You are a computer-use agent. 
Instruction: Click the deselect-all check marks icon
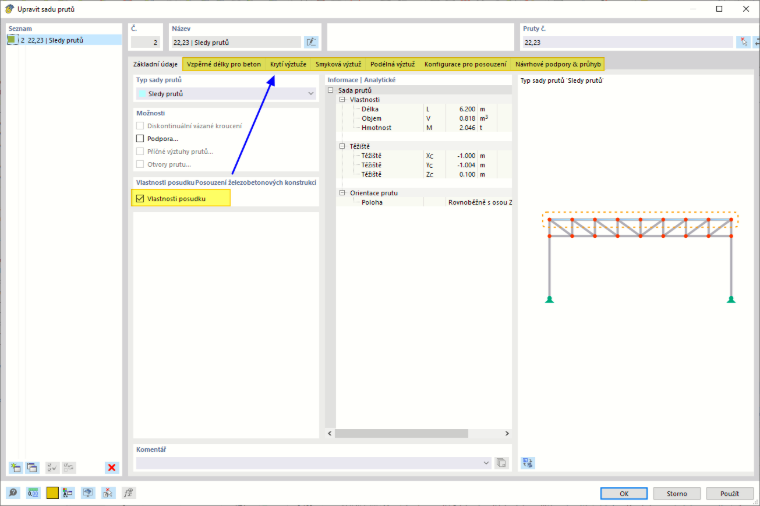coord(69,467)
